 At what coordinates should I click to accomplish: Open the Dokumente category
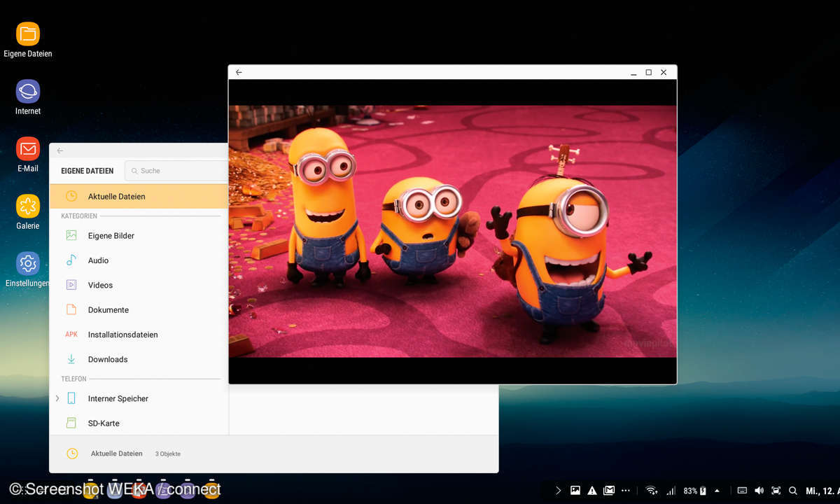(139, 310)
